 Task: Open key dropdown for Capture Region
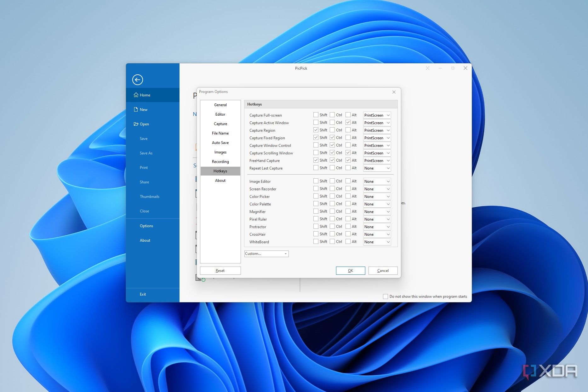(x=377, y=130)
